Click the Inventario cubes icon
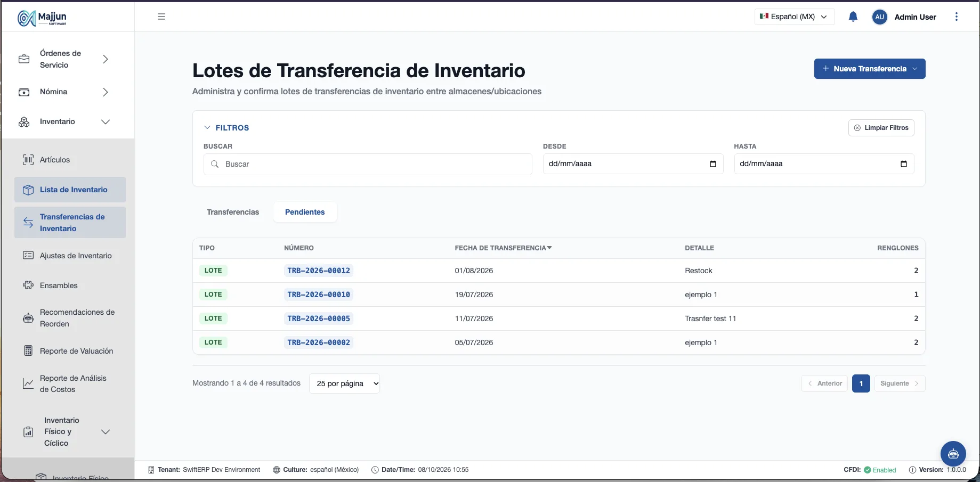The height and width of the screenshot is (482, 980). [24, 122]
